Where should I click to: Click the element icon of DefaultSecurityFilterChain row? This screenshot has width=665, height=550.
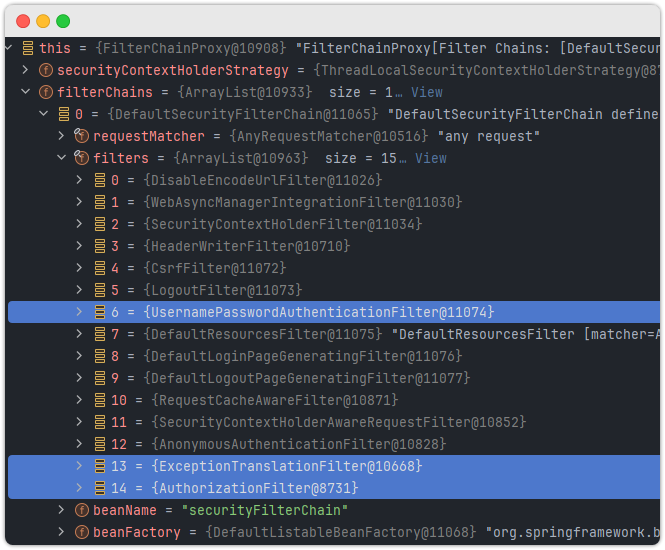pos(64,114)
